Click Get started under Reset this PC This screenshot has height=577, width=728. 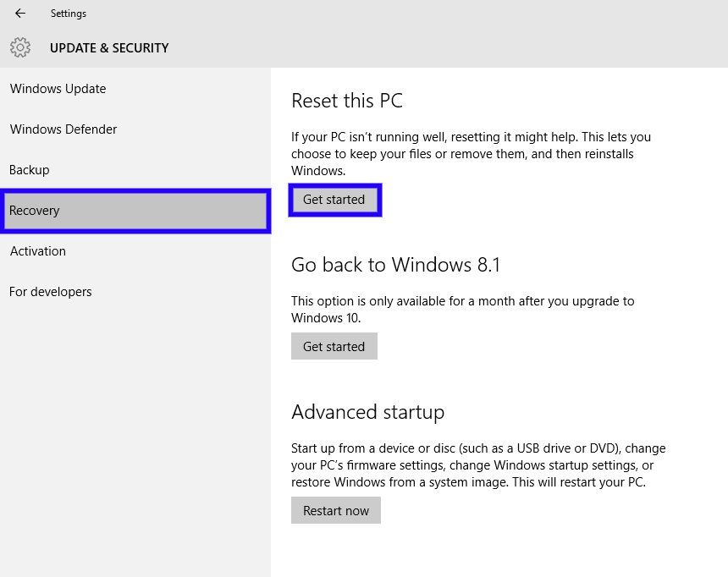coord(334,200)
